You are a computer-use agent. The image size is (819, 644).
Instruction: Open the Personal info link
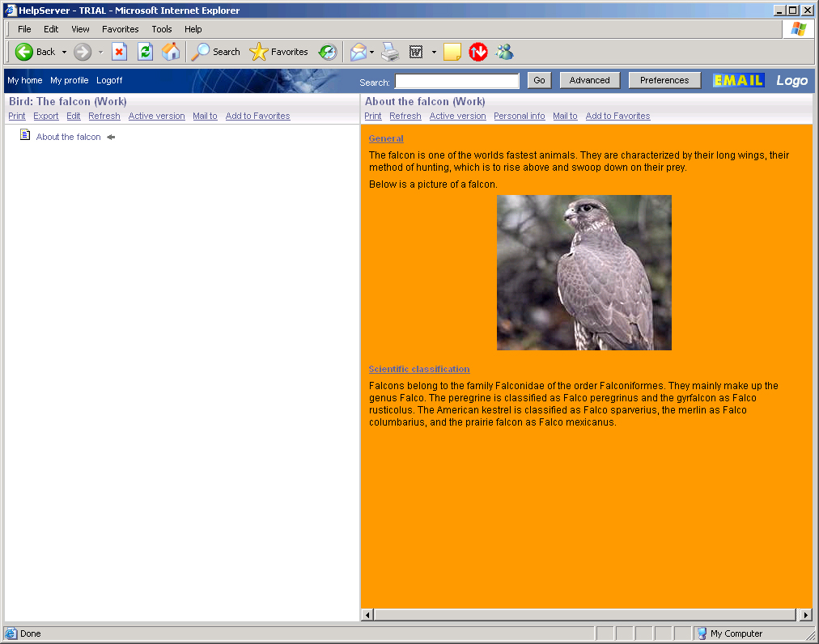pyautogui.click(x=520, y=116)
